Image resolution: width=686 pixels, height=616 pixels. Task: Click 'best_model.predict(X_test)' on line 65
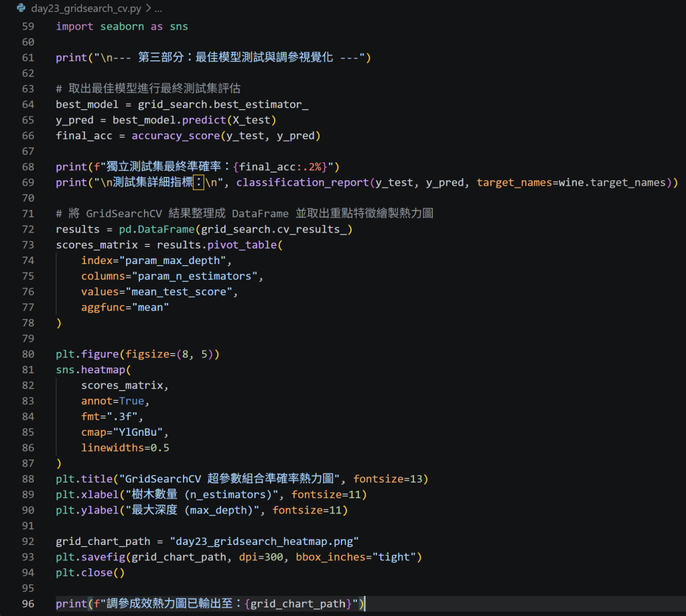click(x=194, y=121)
